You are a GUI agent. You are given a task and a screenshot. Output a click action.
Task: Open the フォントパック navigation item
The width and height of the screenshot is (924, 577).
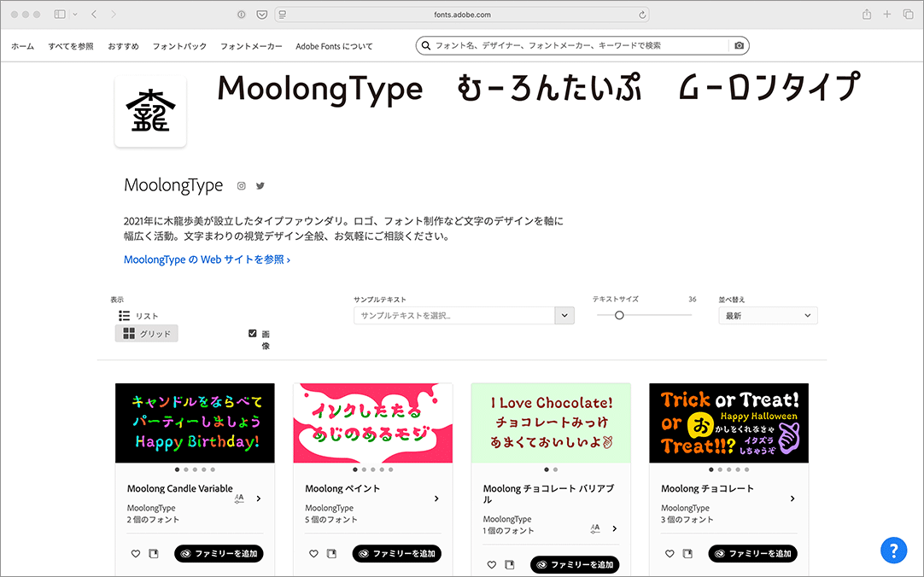click(x=179, y=46)
